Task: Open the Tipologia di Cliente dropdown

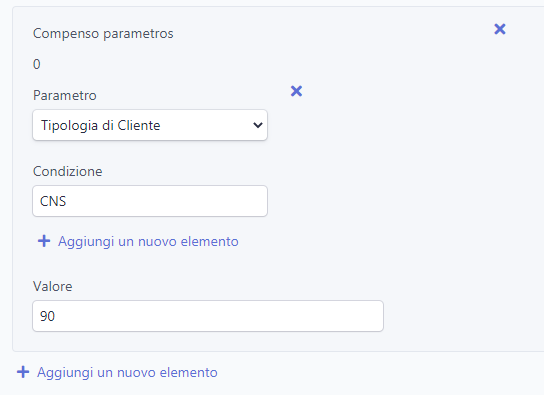Action: point(150,125)
